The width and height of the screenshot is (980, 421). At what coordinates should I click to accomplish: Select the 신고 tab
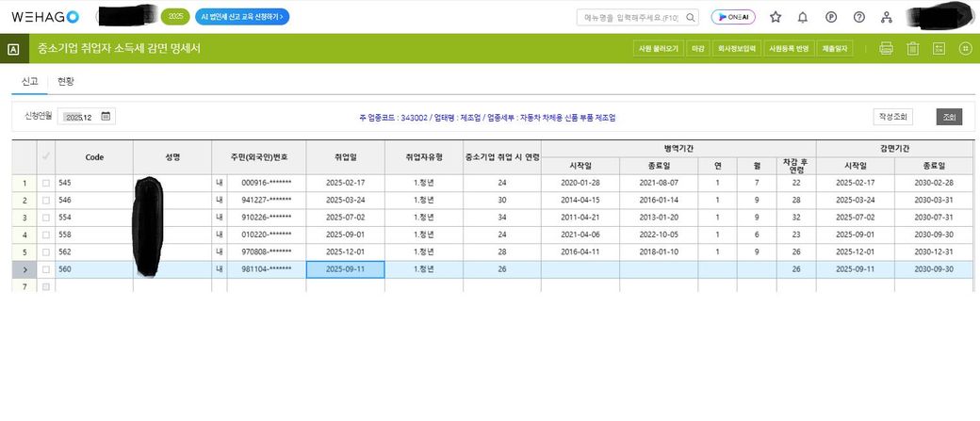point(29,82)
